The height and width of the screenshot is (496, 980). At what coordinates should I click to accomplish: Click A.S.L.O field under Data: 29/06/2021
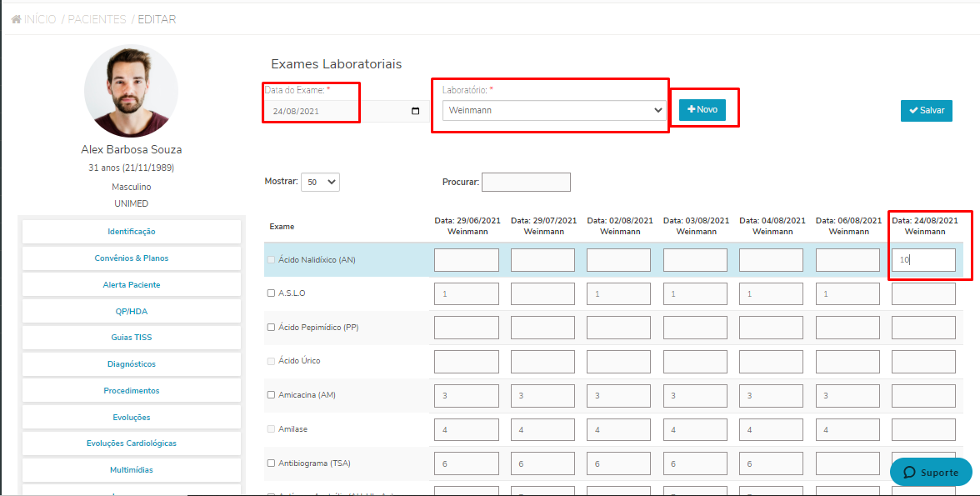467,294
